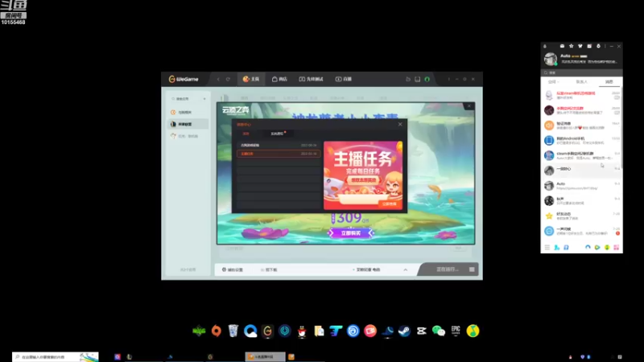Open the Auto conversation row in the QQ list
This screenshot has width=644, height=362.
tap(580, 186)
